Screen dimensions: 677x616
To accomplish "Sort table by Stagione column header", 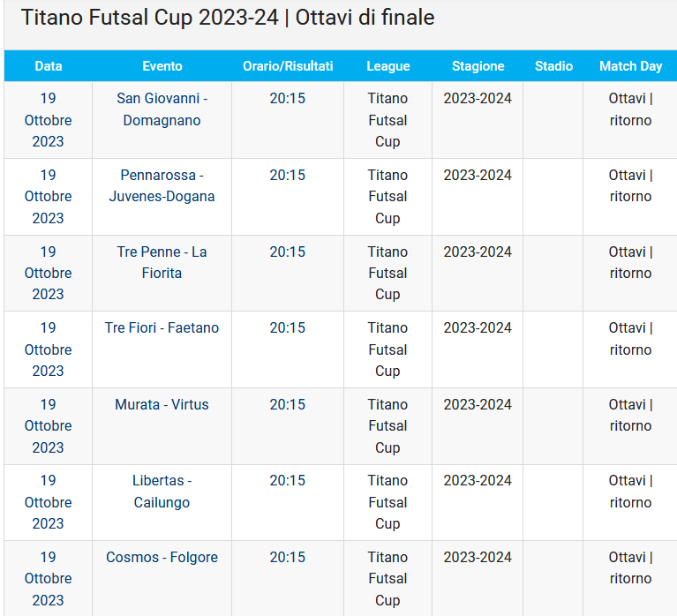I will (x=478, y=66).
